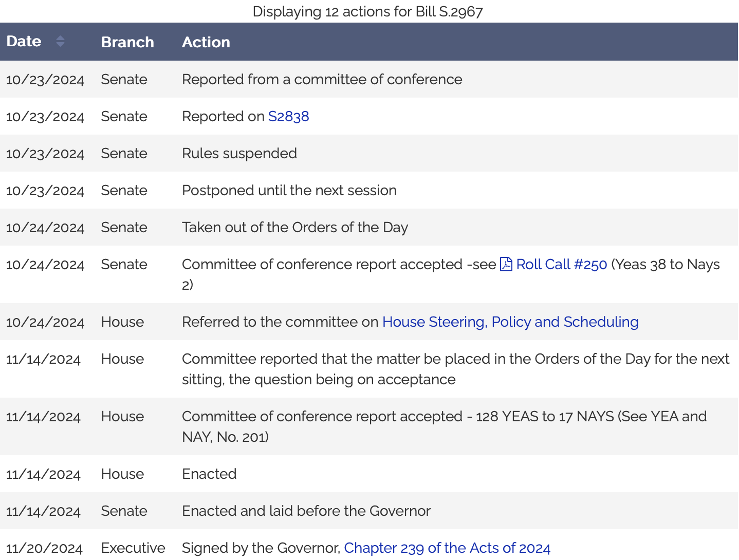Click the Date column sort arrows
Viewport: 739px width, 560px height.
(60, 42)
